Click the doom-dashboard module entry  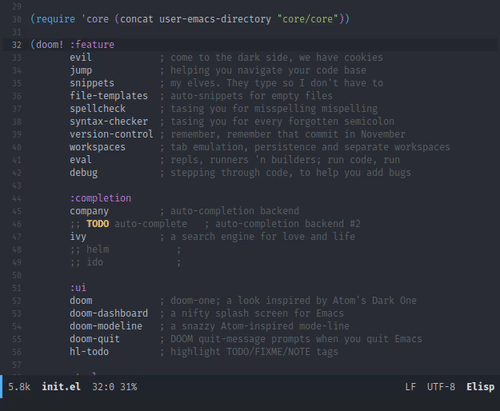[x=109, y=313]
